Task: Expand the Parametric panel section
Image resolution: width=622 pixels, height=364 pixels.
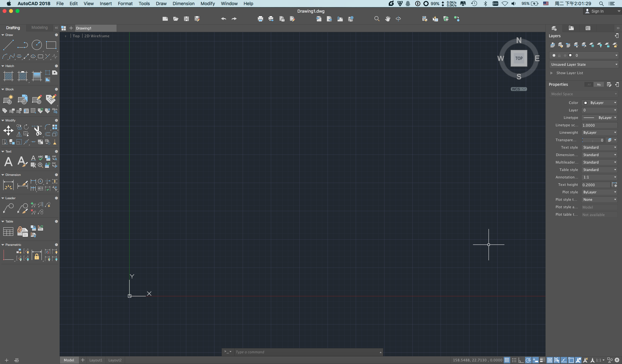Action: tap(3, 245)
